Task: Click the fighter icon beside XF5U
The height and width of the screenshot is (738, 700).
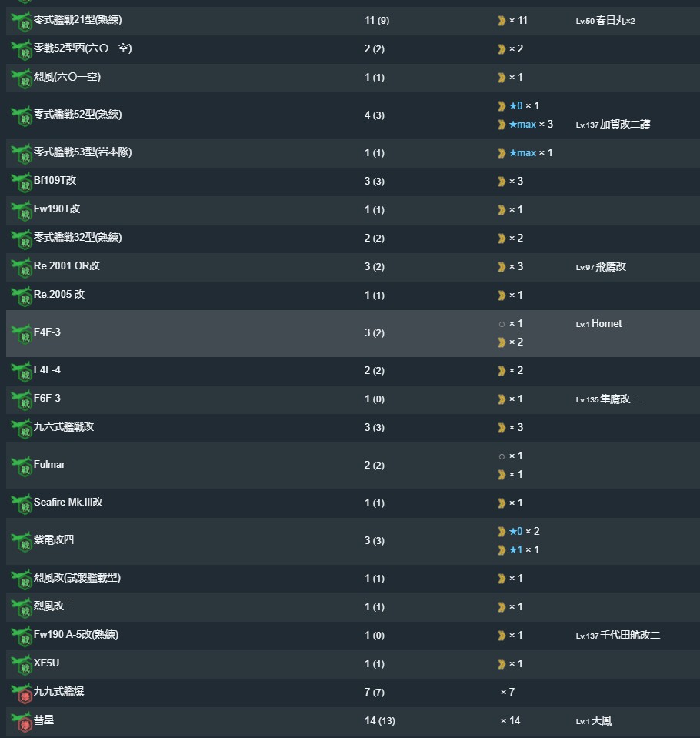Action: click(22, 665)
